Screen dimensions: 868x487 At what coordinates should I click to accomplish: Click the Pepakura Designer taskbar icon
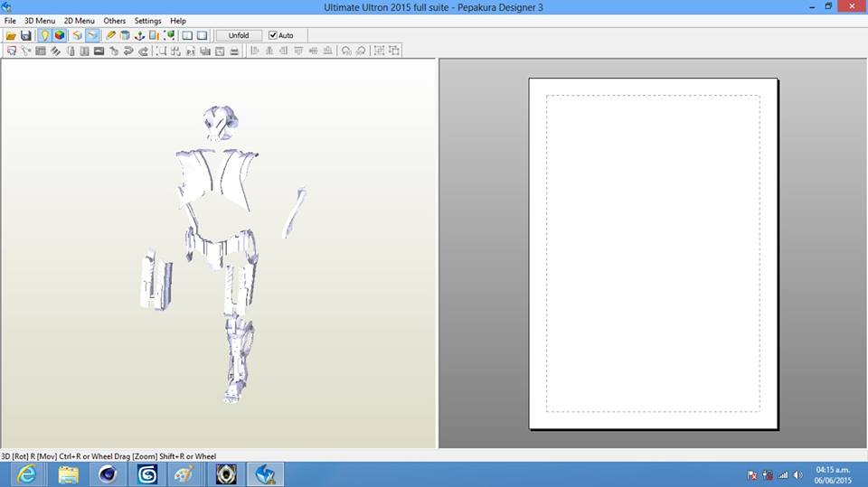pos(265,475)
